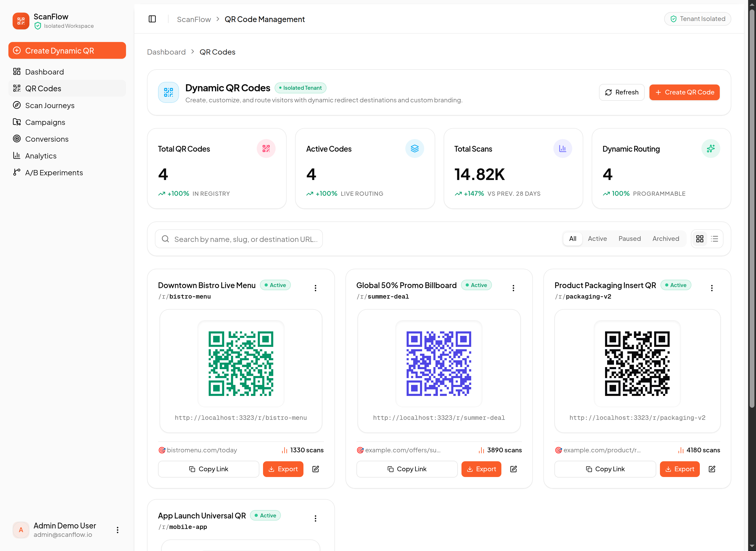
Task: Open Dashboard in the sidebar
Action: 67,72
